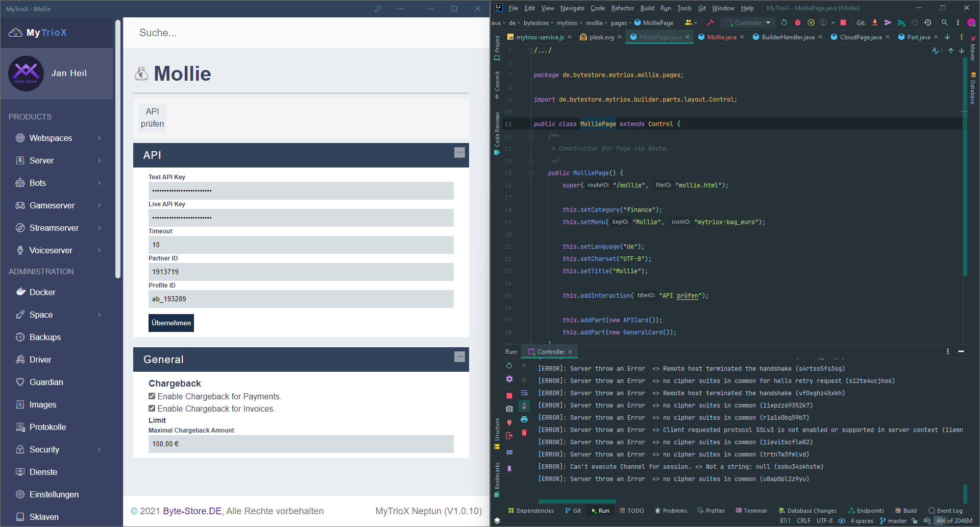Collapse the General card
Screen dimensions: 980x527
460,356
